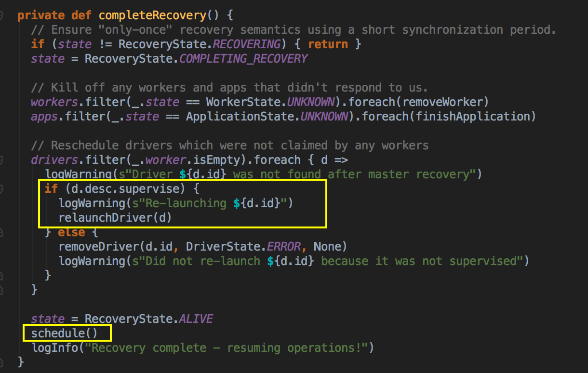Image resolution: width=588 pixels, height=373 pixels.
Task: Collapse the if (d.desc.supervise) block fold marker
Action: (1, 188)
